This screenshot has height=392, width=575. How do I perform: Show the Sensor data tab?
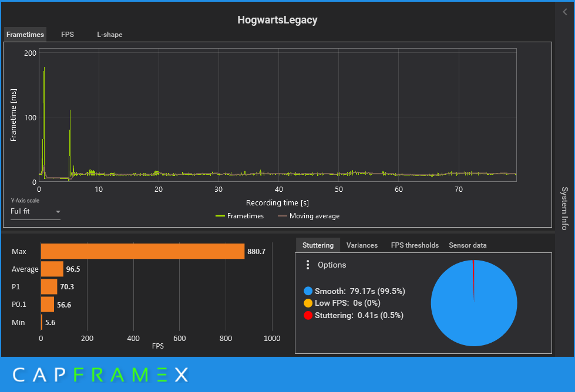(468, 245)
